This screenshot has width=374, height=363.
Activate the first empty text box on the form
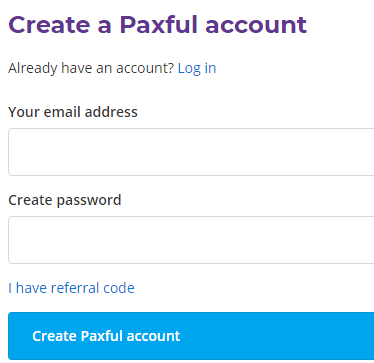191,152
